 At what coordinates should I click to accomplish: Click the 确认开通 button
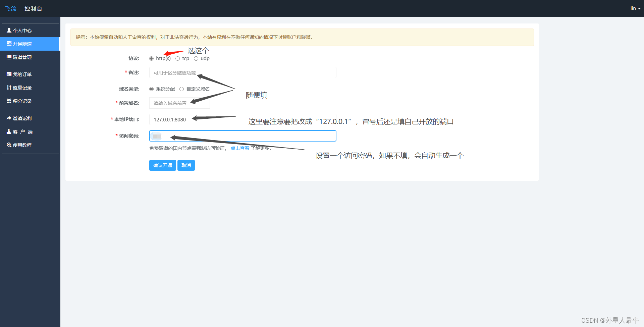click(x=163, y=165)
